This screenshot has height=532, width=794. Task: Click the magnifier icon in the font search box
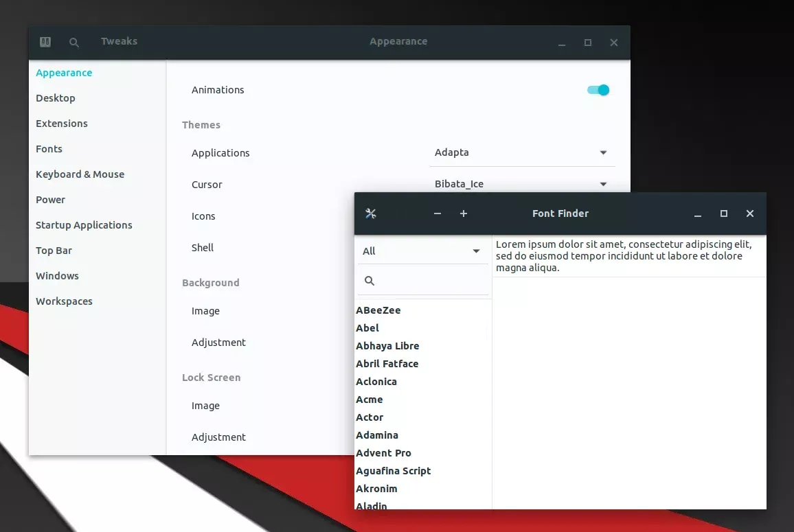pos(370,281)
